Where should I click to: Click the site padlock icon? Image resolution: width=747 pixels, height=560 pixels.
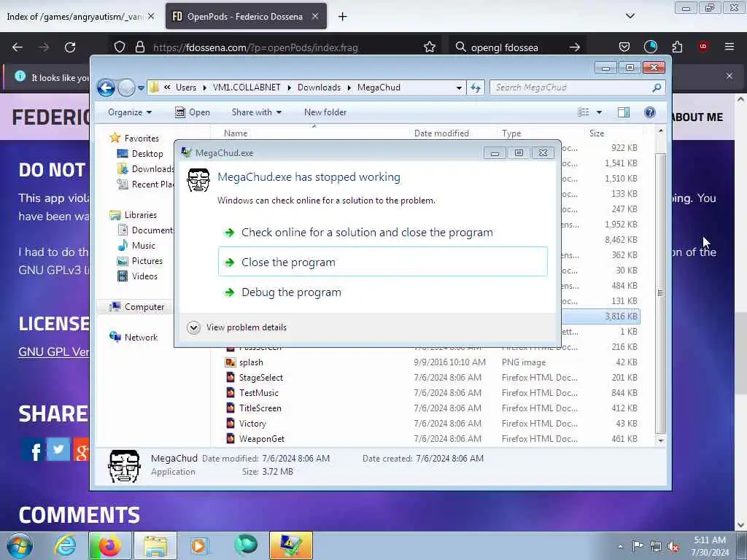(x=139, y=47)
